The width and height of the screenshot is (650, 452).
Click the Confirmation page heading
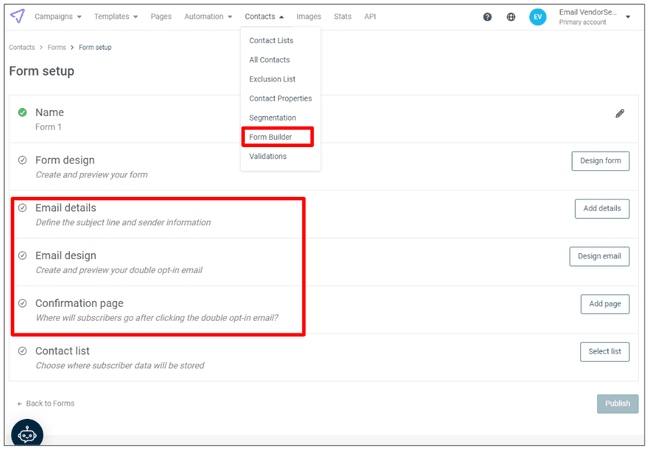coord(79,303)
